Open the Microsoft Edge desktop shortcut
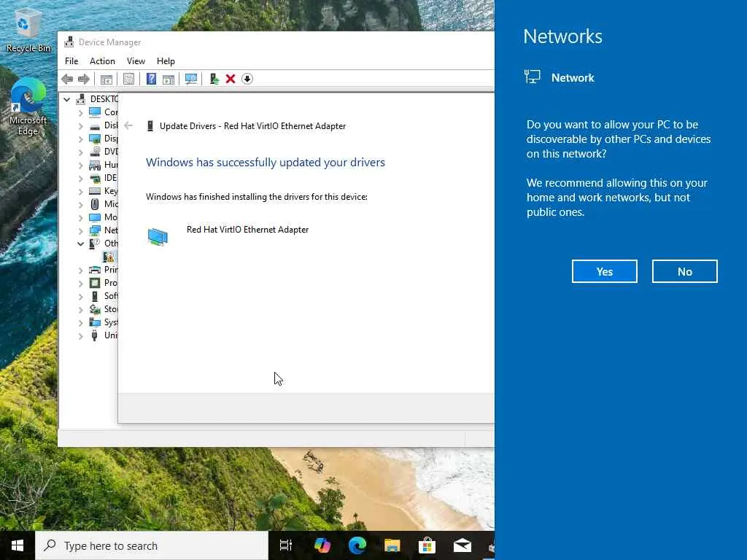 pos(28,108)
